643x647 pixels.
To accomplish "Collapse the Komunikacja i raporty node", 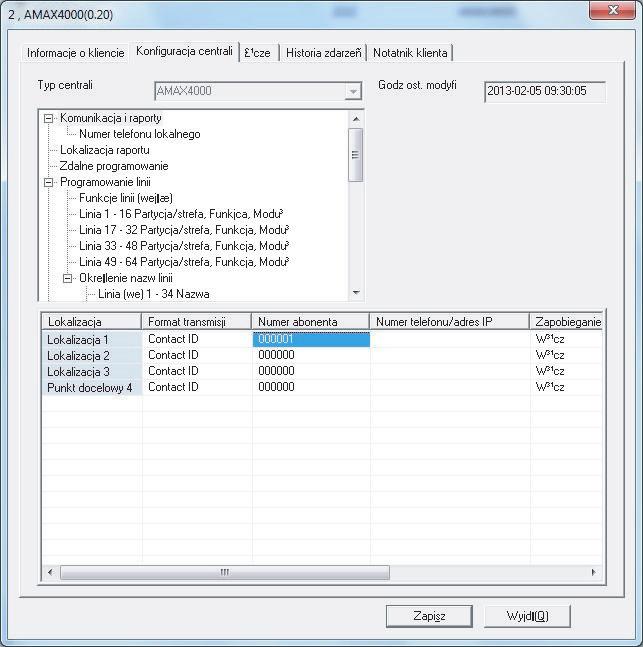I will (x=48, y=118).
